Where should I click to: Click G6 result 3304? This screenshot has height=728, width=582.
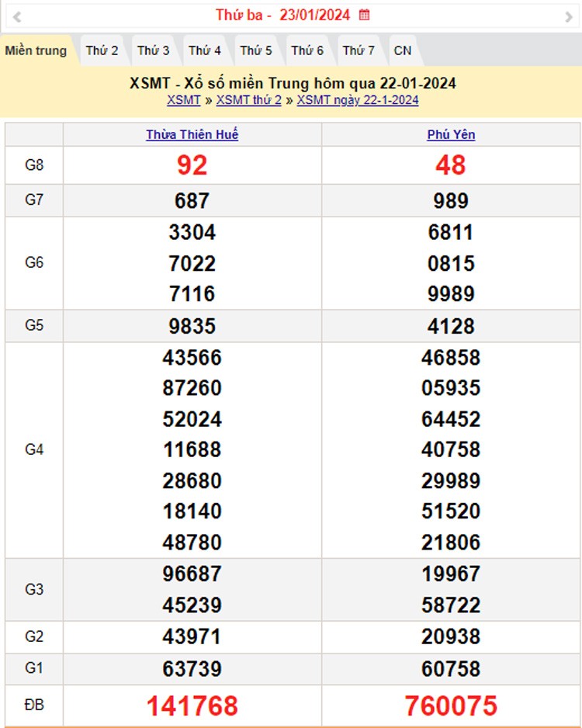pyautogui.click(x=192, y=233)
